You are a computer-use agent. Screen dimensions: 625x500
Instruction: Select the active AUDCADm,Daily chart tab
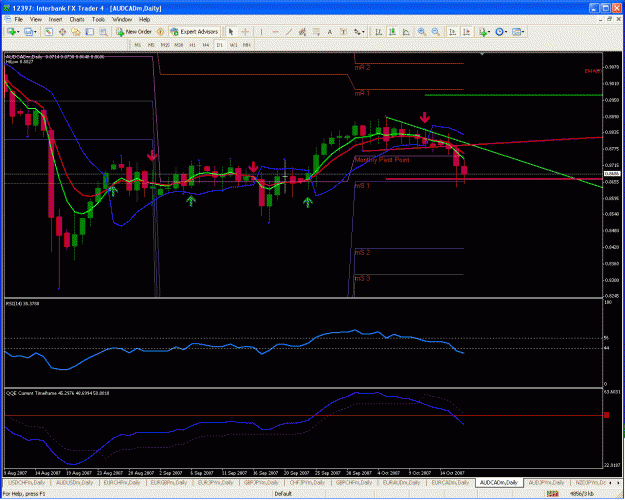point(499,483)
